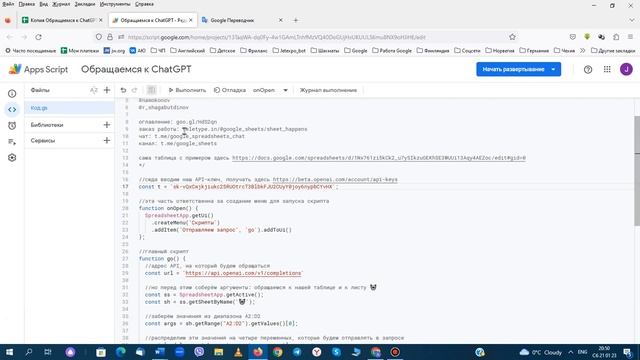
Task: List all tabs with the chevron button
Action: (631, 20)
